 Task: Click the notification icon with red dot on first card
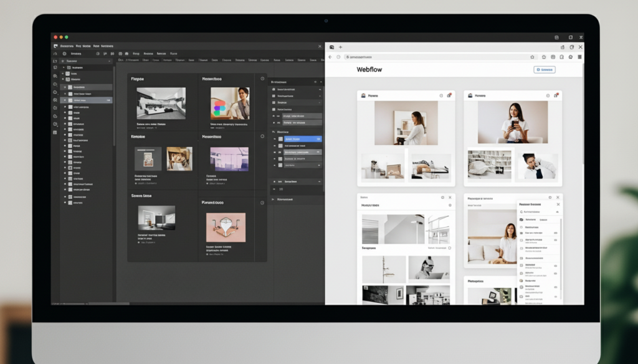coord(449,96)
